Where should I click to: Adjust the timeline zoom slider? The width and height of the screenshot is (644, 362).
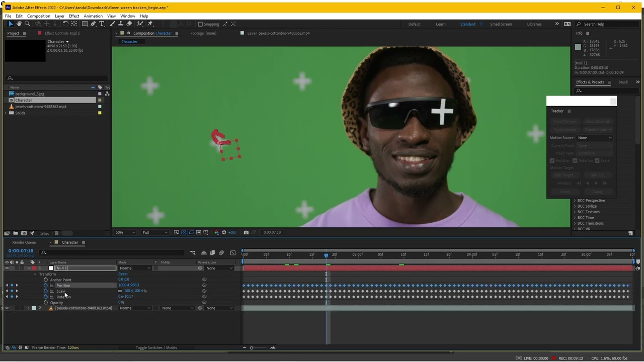tap(252, 347)
